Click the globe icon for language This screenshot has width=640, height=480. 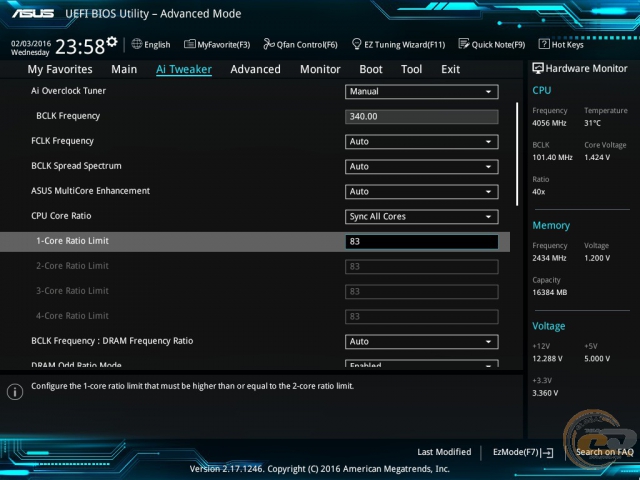click(137, 44)
